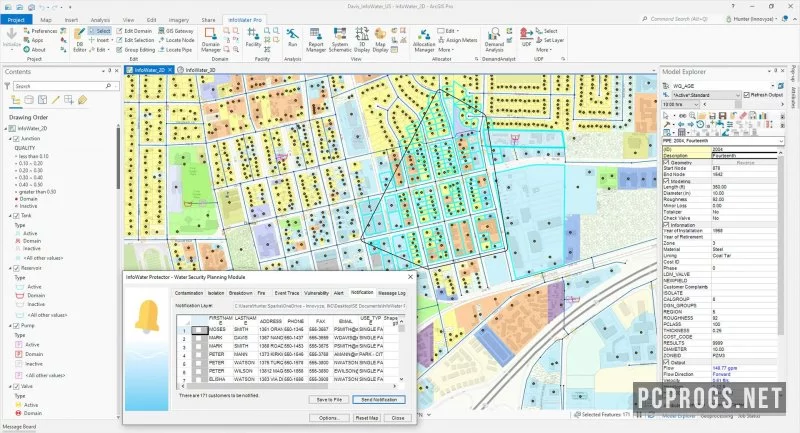Click Set Layer in the UDF group

click(550, 40)
